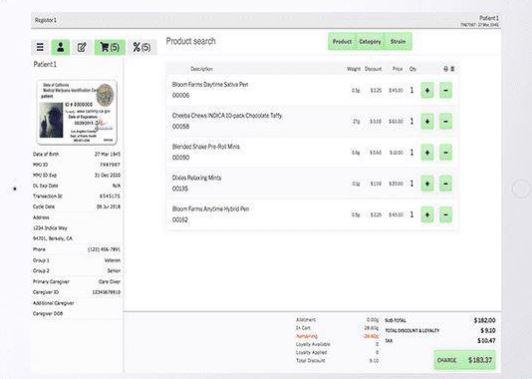Click the 1234 Indica Way address line
532x379 pixels.
pyautogui.click(x=50, y=228)
